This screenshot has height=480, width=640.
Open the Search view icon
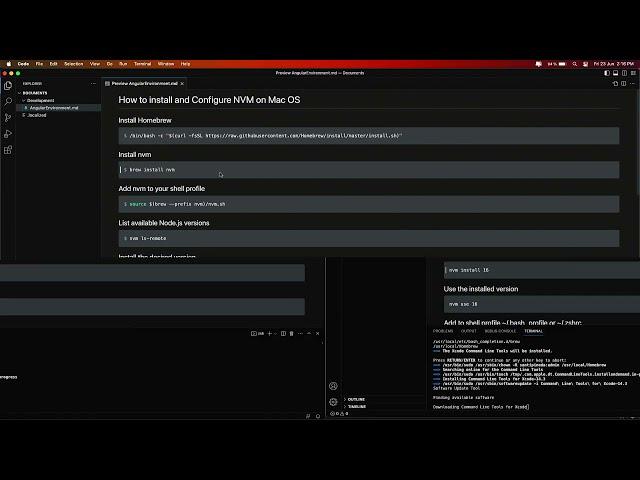pos(8,102)
